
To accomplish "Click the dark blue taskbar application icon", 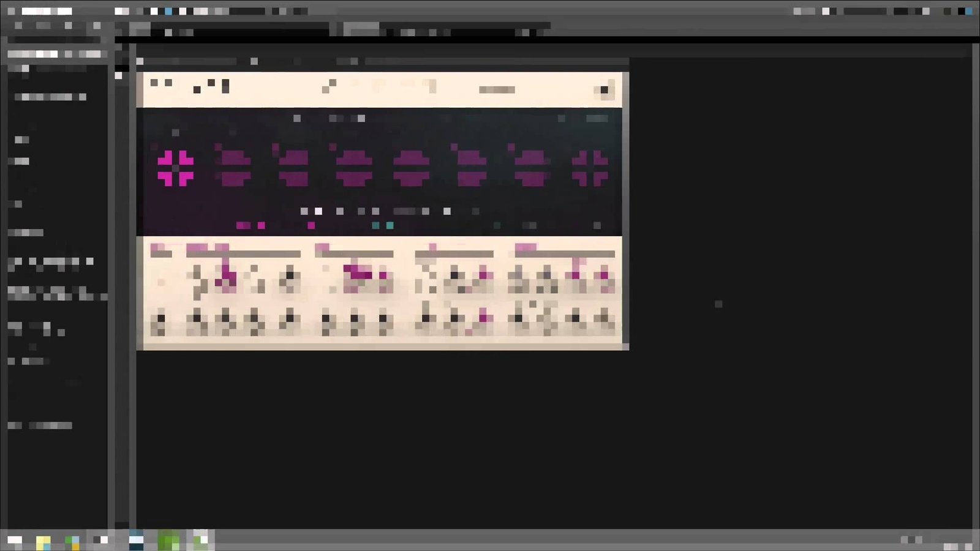I will pyautogui.click(x=136, y=541).
